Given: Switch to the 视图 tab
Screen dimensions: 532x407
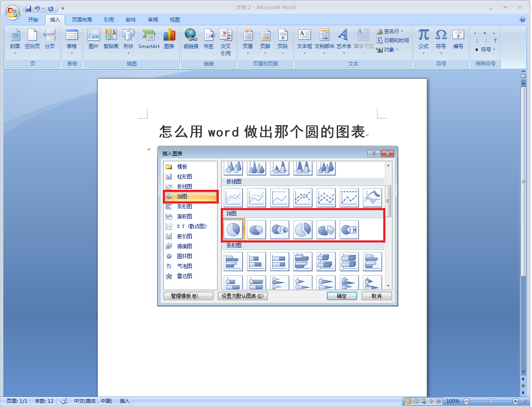Looking at the screenshot, I should pos(175,19).
